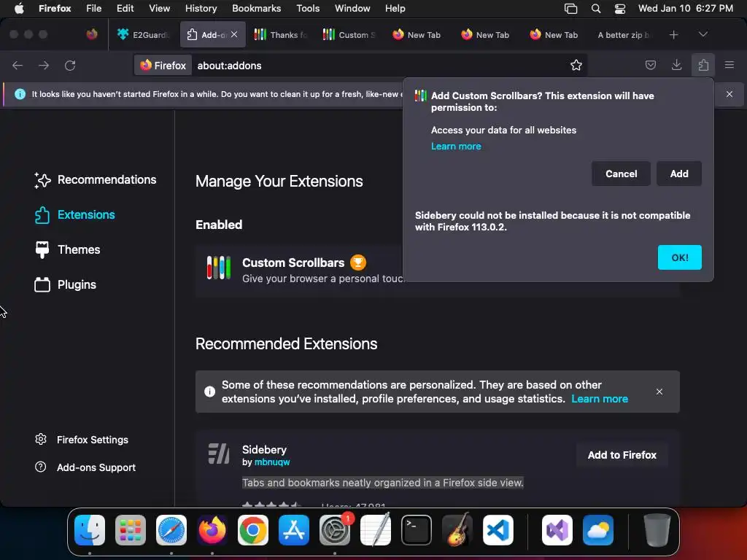Screen dimensions: 747x560
Task: Close the Add-ons Manager tab
Action: click(x=234, y=35)
